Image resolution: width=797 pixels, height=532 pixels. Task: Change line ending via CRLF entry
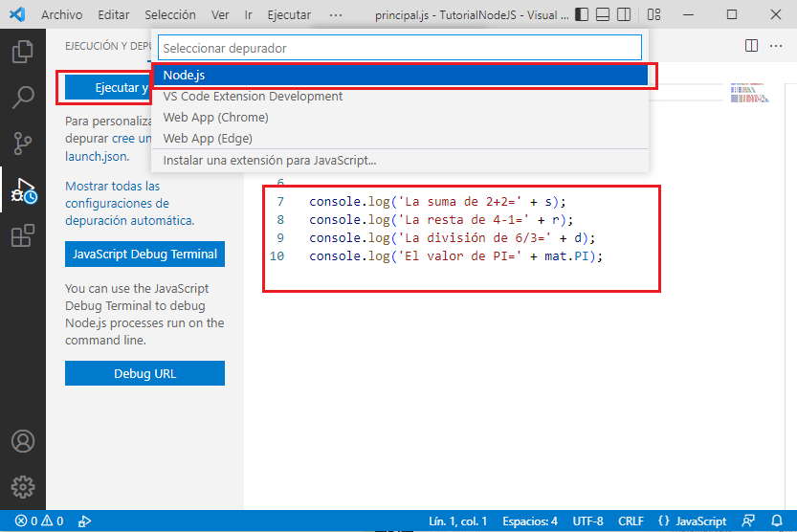pyautogui.click(x=631, y=521)
